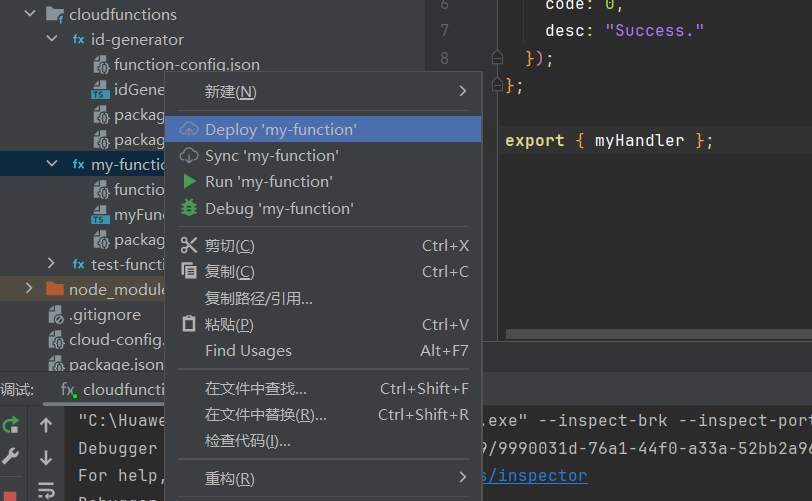Click the code fold marker on line 8

click(x=497, y=58)
